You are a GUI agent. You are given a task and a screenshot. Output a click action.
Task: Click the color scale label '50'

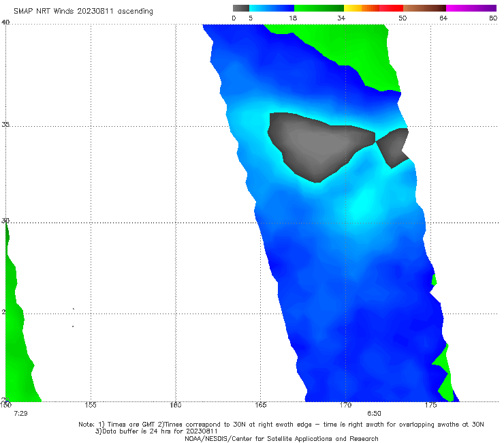pos(403,18)
